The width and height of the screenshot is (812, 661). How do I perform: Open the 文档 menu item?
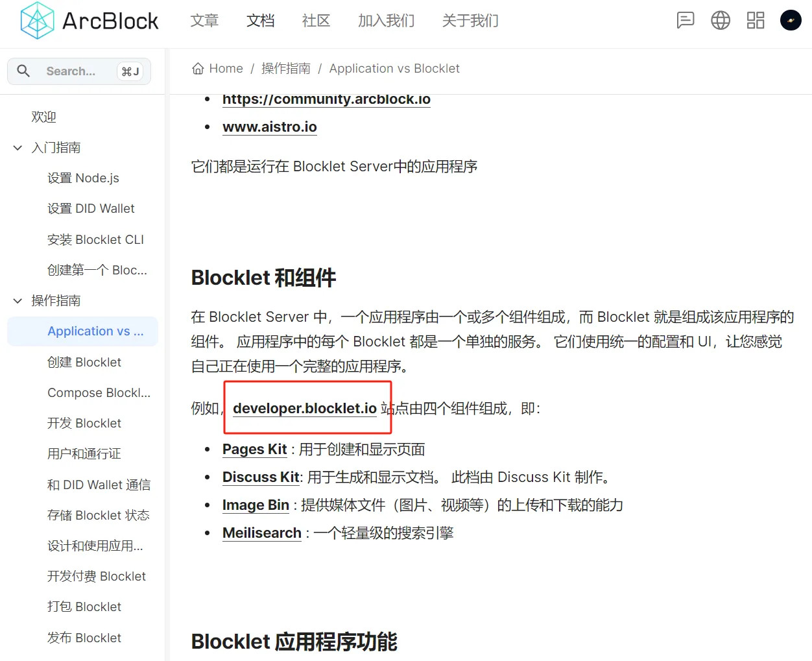(x=261, y=21)
